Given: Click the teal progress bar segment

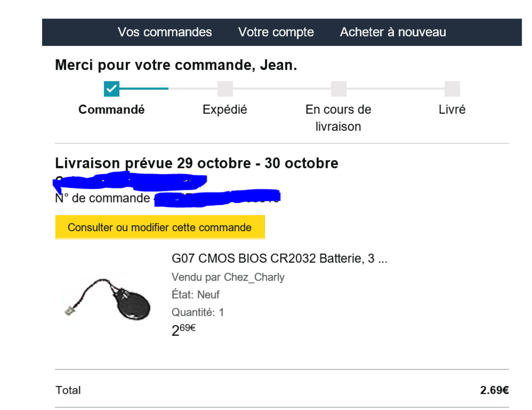Looking at the screenshot, I should click(144, 89).
